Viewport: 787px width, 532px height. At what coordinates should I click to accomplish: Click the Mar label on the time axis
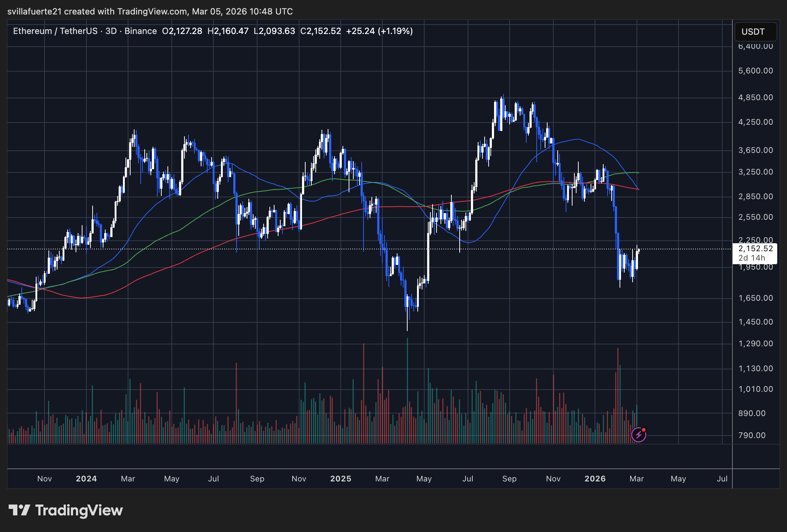pos(637,479)
